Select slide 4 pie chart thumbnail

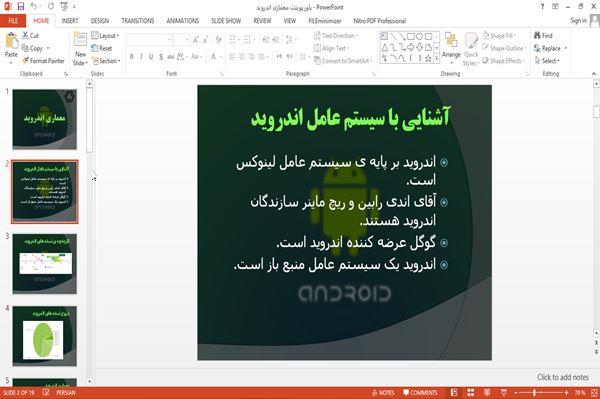tap(44, 336)
